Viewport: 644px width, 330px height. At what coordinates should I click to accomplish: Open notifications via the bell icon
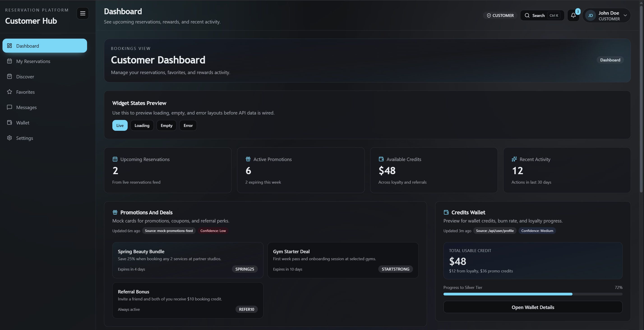point(573,15)
